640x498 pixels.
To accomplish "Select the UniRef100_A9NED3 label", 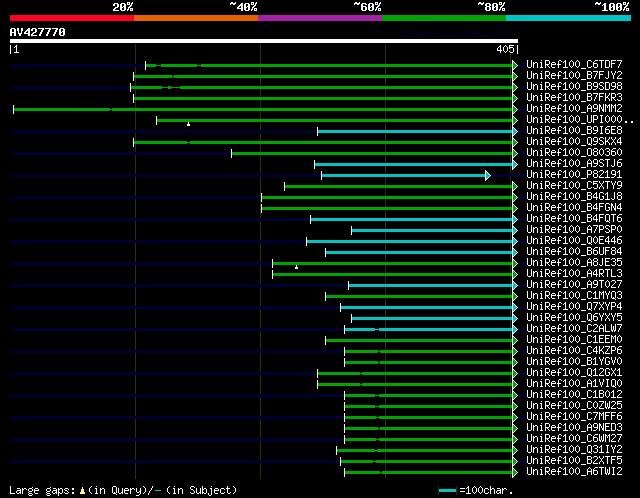I will (x=574, y=428).
